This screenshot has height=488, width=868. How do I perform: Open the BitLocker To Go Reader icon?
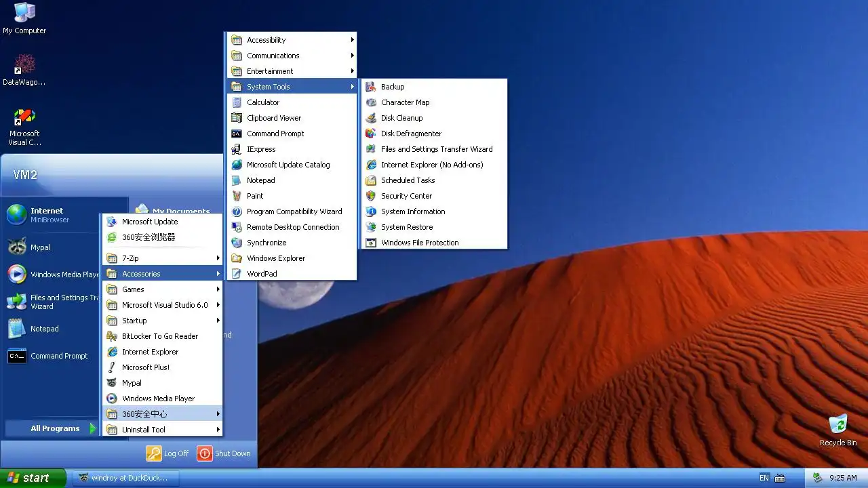click(112, 336)
